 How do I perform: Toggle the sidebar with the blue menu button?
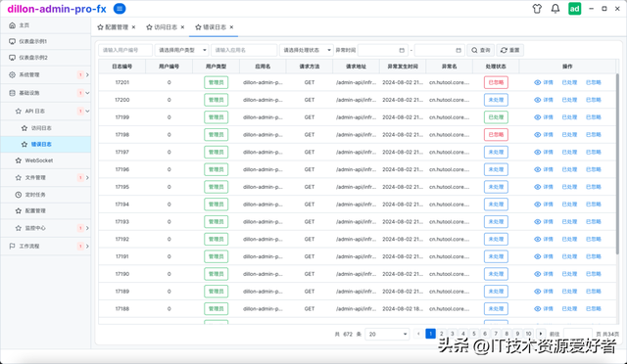click(120, 9)
